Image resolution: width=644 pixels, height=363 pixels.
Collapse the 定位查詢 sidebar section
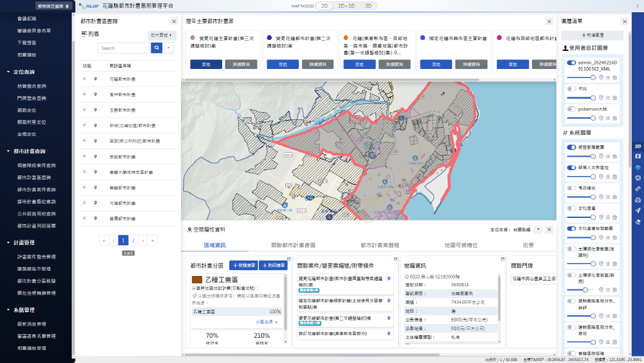pos(8,72)
